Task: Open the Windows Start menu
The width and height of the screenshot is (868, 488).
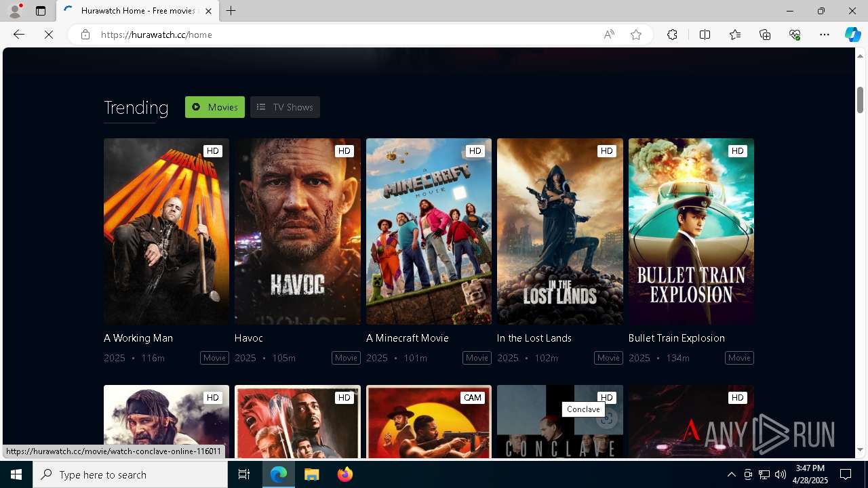Action: pyautogui.click(x=16, y=474)
